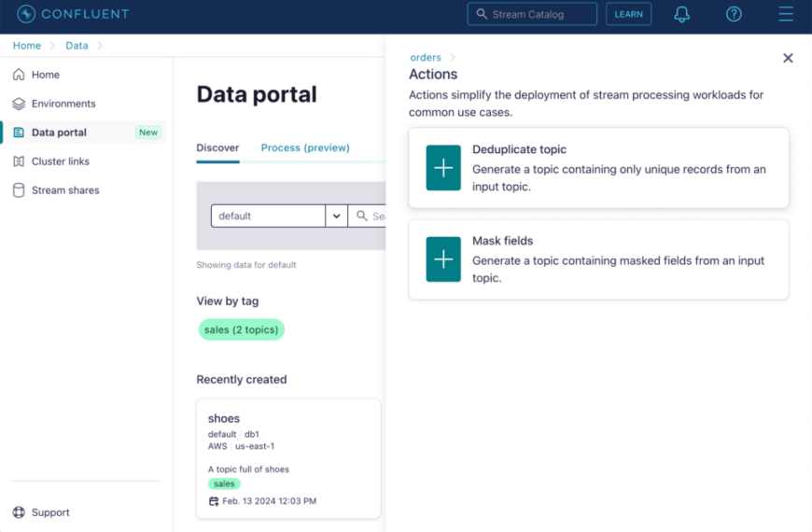The height and width of the screenshot is (532, 812).
Task: Click the 'Recently created' heading
Action: tap(242, 379)
